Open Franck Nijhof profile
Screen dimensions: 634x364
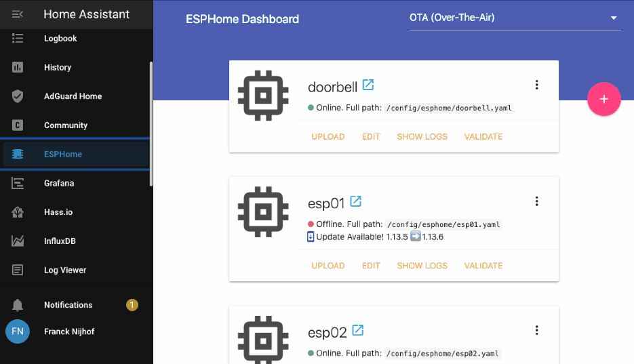69,331
